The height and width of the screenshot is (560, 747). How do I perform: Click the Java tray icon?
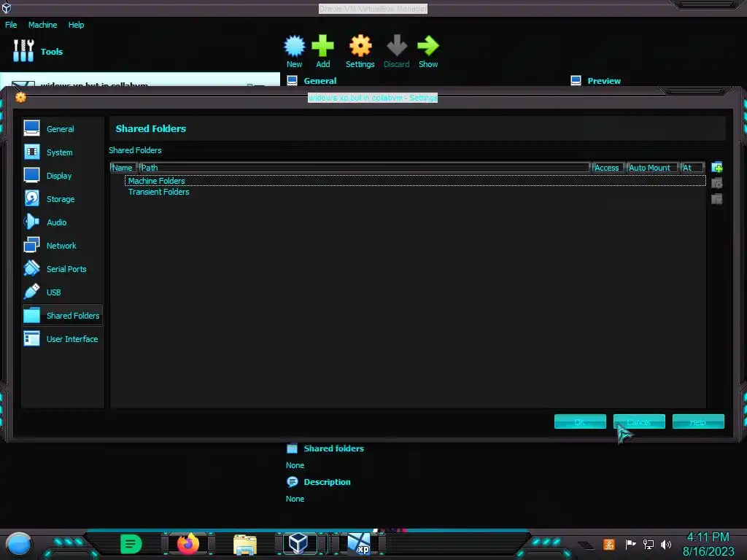point(609,544)
